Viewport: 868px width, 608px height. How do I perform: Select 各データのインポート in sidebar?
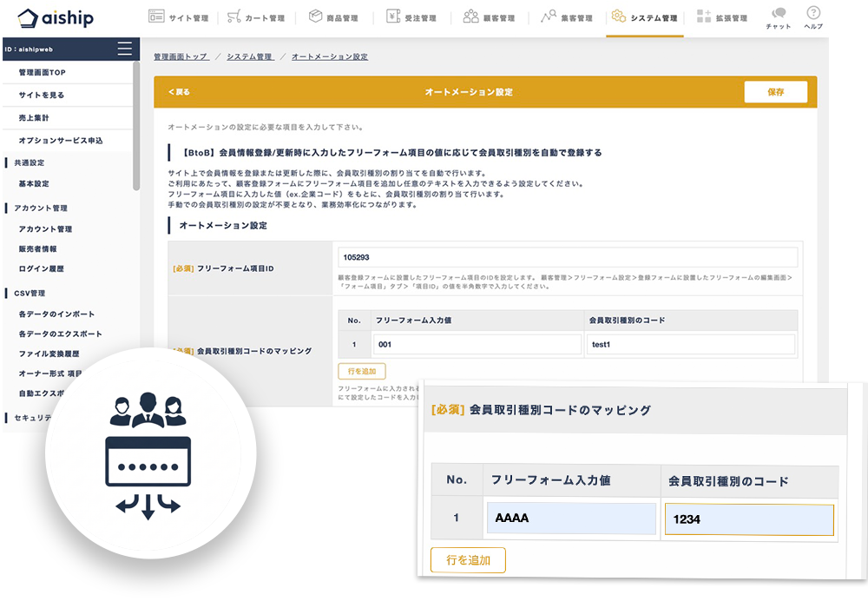(56, 314)
